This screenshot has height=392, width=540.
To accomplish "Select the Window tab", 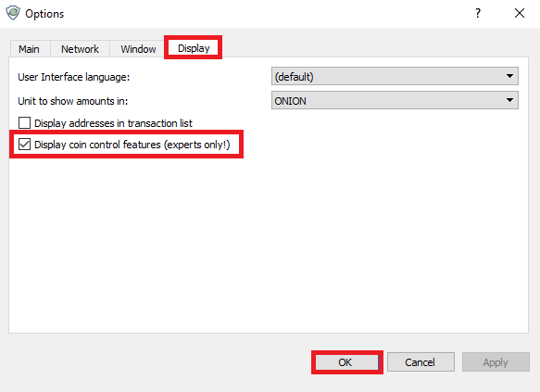I will pos(138,49).
